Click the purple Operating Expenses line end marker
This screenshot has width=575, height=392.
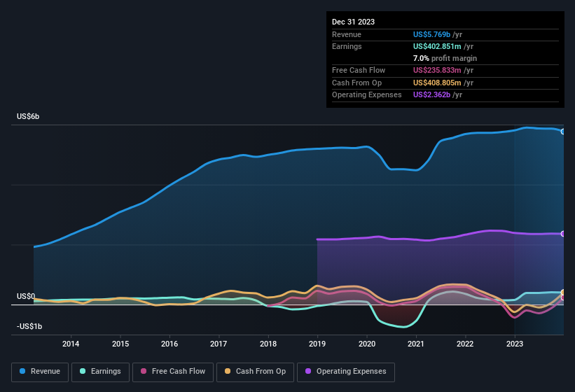[563, 234]
